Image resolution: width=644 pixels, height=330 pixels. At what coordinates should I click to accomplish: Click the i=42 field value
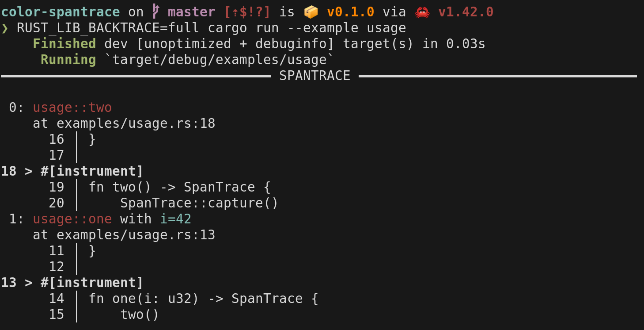click(176, 219)
